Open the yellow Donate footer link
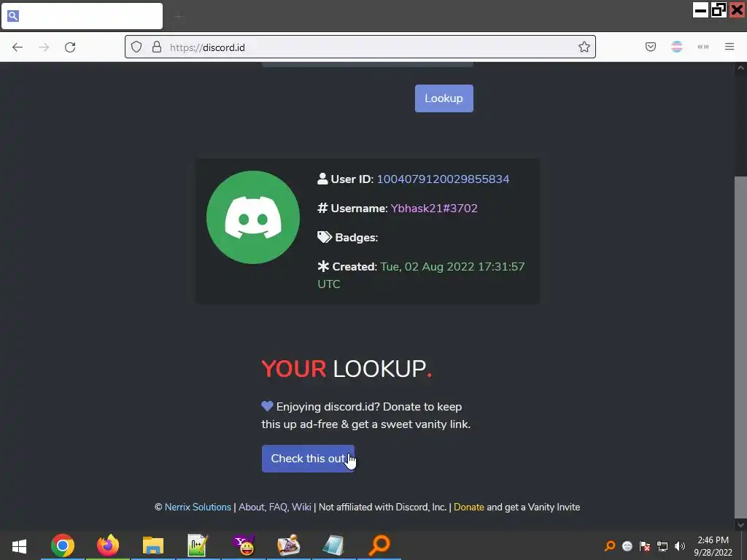747x560 pixels. 469,507
